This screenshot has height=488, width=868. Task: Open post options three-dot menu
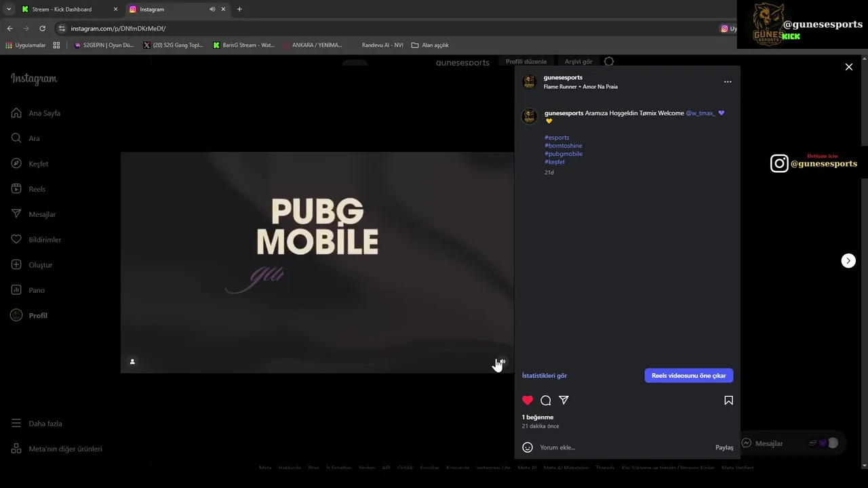click(728, 82)
